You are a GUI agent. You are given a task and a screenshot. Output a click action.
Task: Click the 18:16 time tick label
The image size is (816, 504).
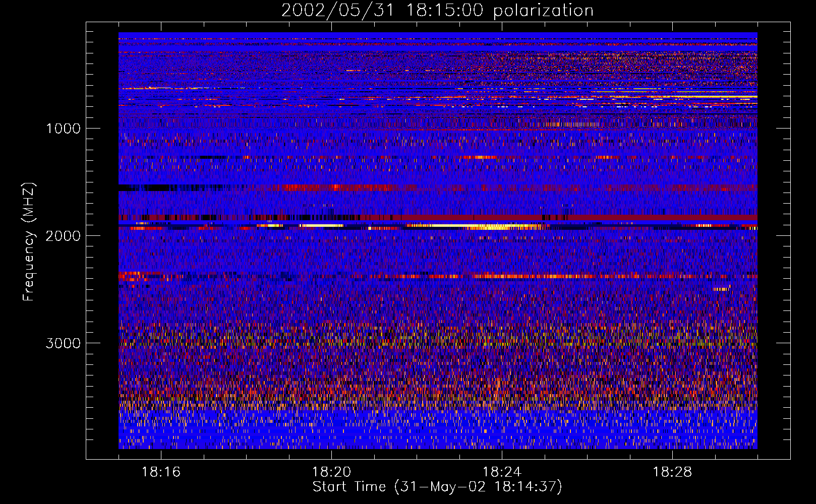pyautogui.click(x=161, y=472)
